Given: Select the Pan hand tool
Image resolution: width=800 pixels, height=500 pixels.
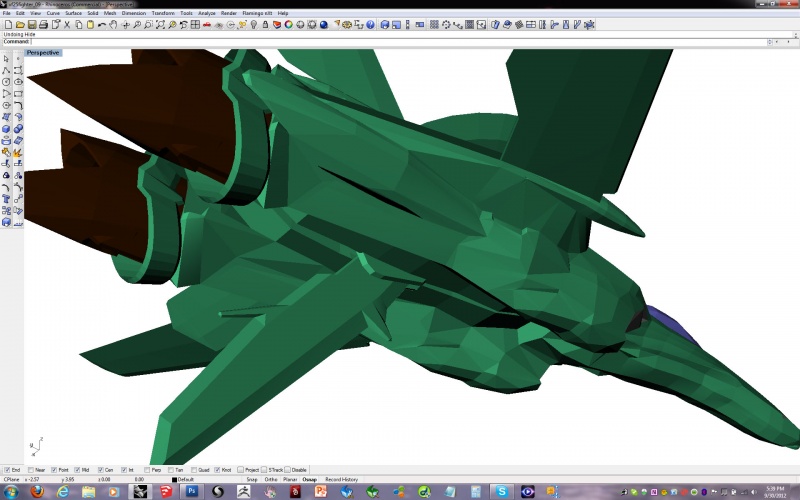Looking at the screenshot, I should coord(113,24).
